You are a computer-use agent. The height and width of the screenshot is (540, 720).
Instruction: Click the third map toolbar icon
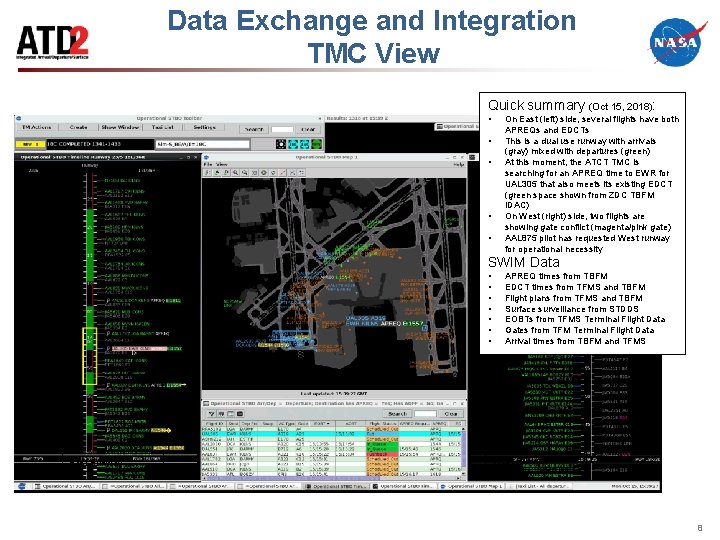(x=226, y=173)
